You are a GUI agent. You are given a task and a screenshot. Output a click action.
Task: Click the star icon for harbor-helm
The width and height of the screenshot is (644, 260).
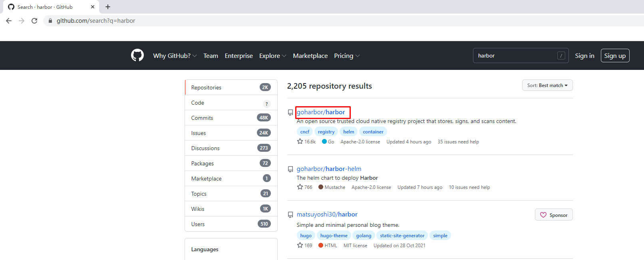tap(300, 187)
